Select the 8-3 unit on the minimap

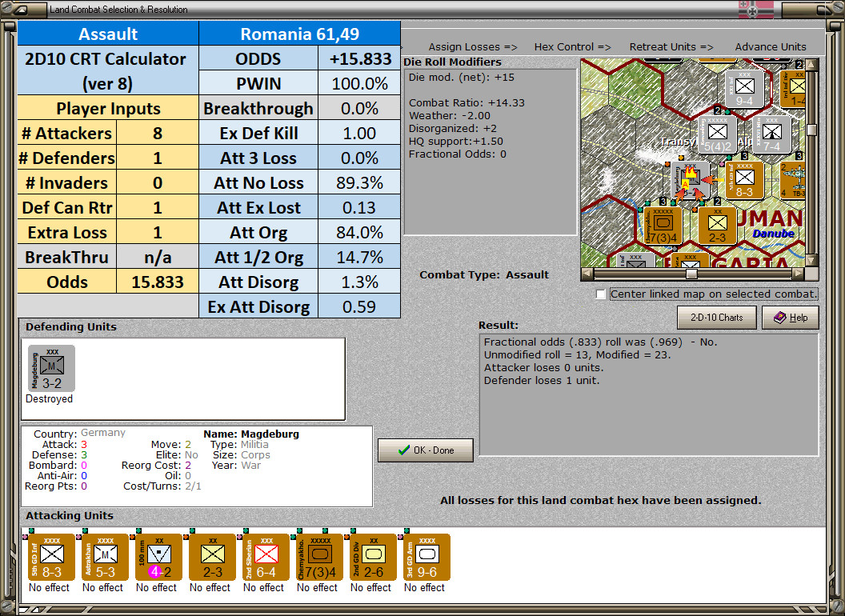(x=744, y=181)
